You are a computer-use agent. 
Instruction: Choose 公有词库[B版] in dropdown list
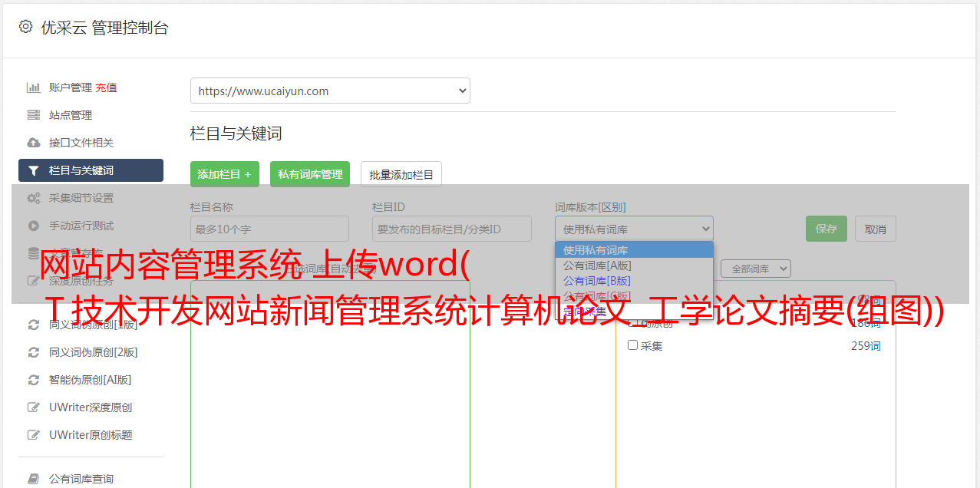click(634, 280)
